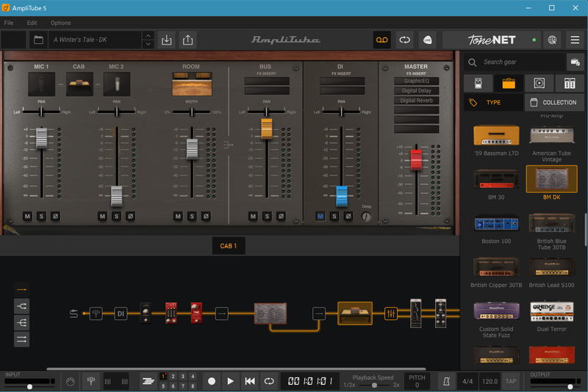
Task: Open the tuner icon in bottom bar
Action: 90,381
